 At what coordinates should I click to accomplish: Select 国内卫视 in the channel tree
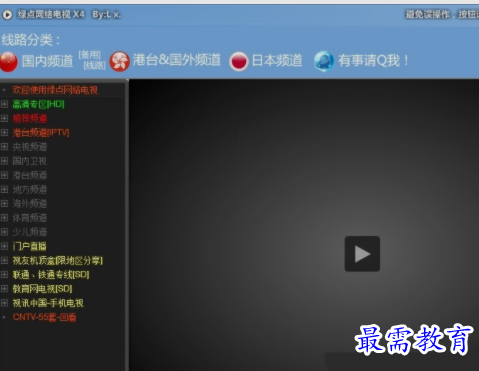click(30, 161)
